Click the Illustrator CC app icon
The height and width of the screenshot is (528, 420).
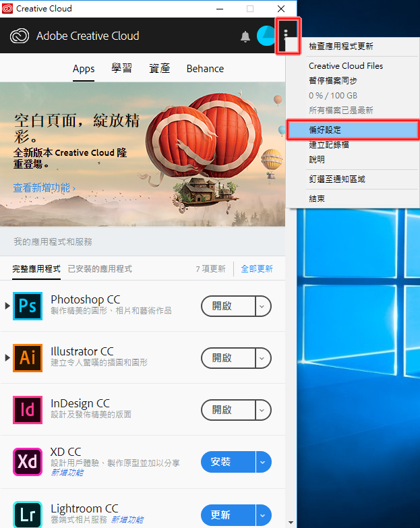(28, 357)
